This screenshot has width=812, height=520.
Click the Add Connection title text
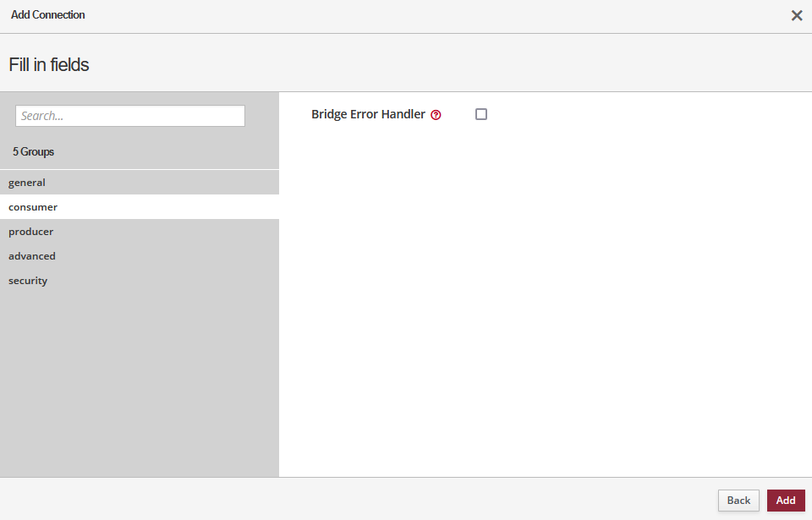click(x=48, y=15)
